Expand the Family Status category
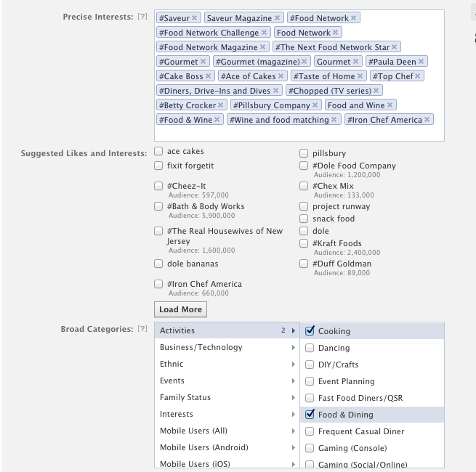The image size is (476, 472). click(x=227, y=397)
